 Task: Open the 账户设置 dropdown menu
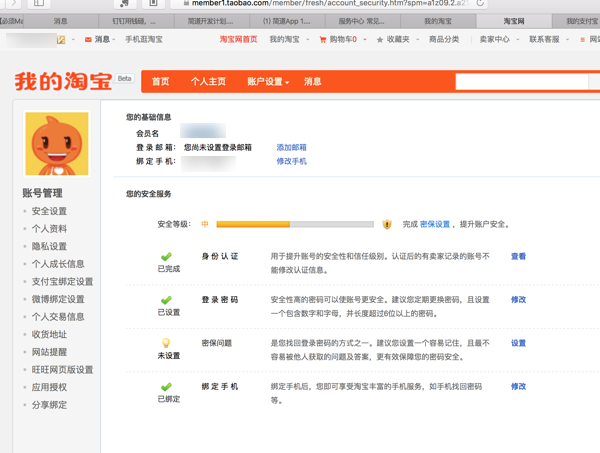click(268, 81)
